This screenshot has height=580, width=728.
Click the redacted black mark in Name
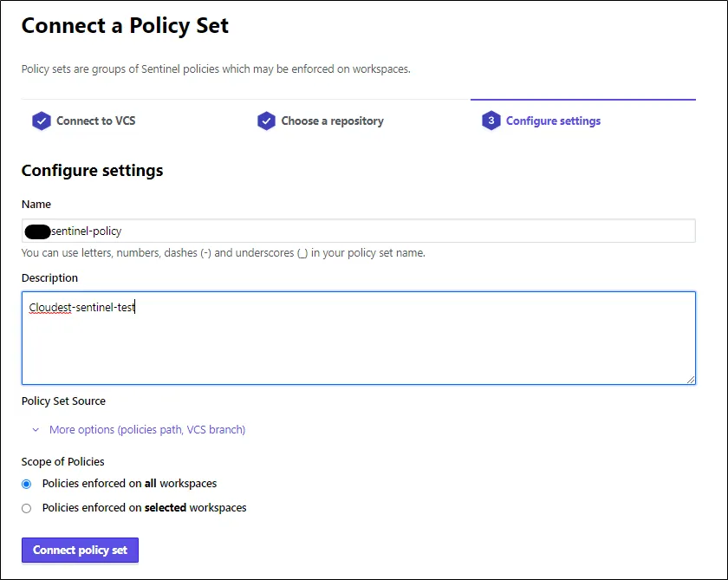click(x=38, y=231)
